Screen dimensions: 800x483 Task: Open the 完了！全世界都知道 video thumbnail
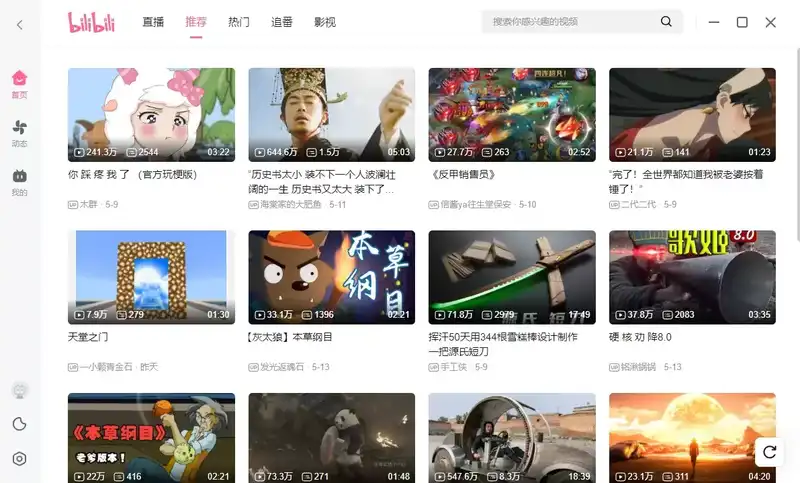[692, 115]
